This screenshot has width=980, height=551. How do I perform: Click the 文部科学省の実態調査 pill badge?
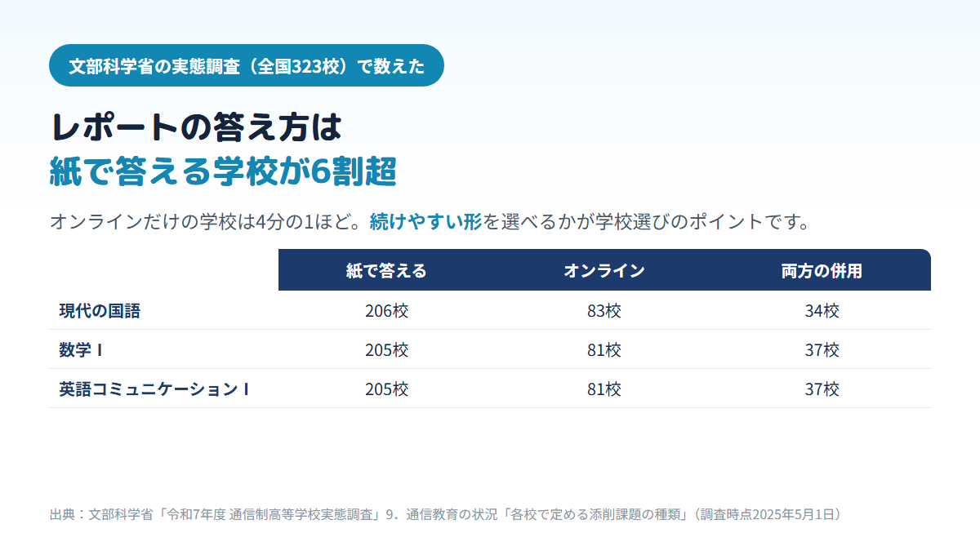point(247,65)
